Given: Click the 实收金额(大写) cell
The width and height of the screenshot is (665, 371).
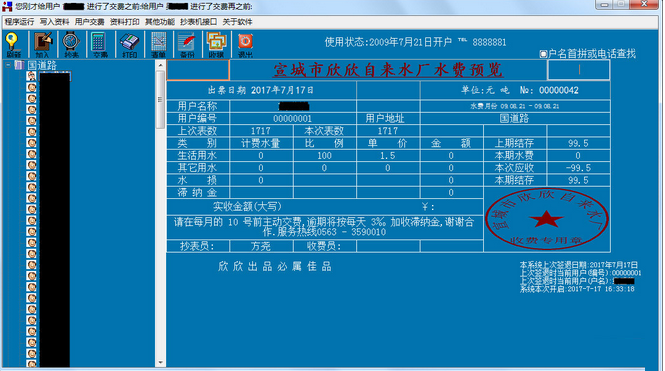Looking at the screenshot, I should (325, 206).
